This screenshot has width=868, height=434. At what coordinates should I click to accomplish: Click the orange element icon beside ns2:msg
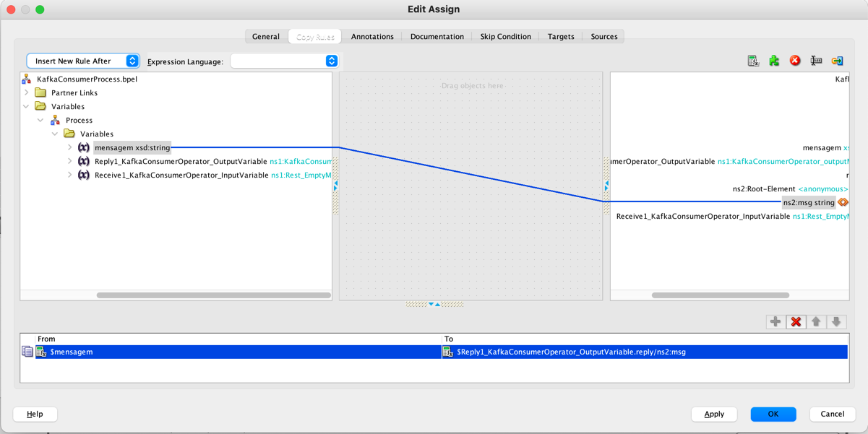[x=843, y=202]
